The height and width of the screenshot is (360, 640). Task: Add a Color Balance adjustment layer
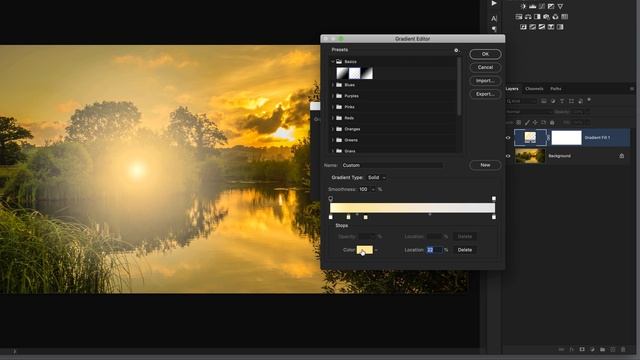[528, 17]
